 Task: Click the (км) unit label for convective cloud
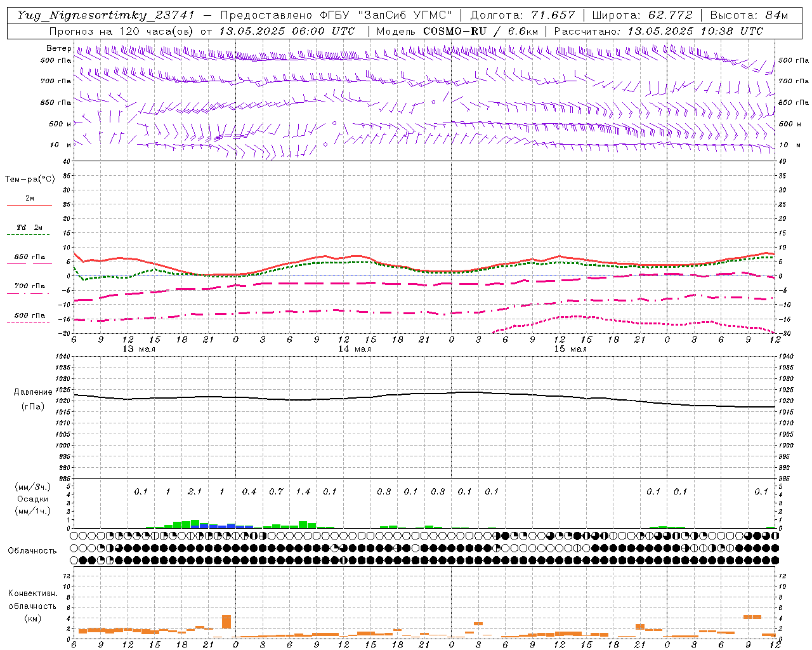pos(32,618)
